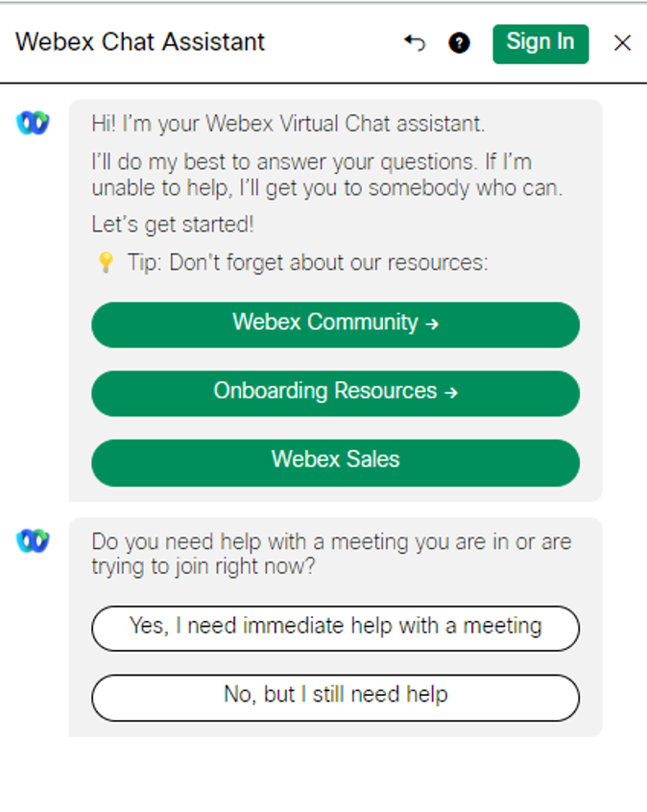Choose "Yes, I need immediate help with a meeting"
This screenshot has width=647, height=812.
(335, 627)
